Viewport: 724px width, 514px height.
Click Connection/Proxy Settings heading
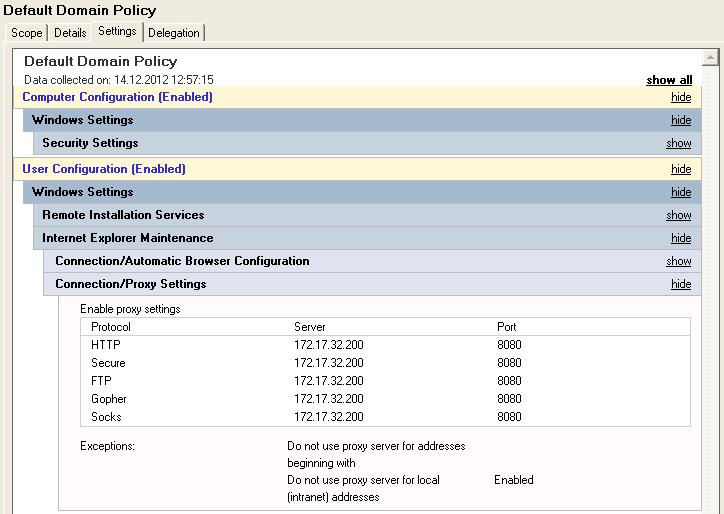pyautogui.click(x=131, y=284)
